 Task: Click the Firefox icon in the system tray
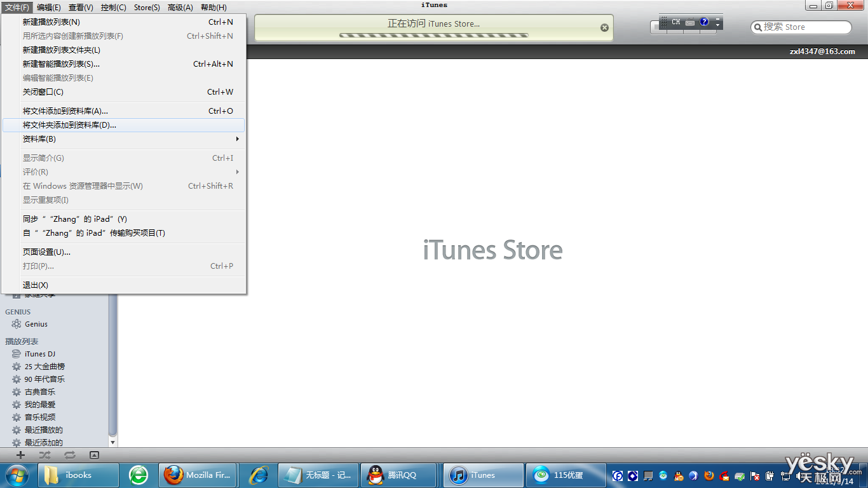coord(709,476)
